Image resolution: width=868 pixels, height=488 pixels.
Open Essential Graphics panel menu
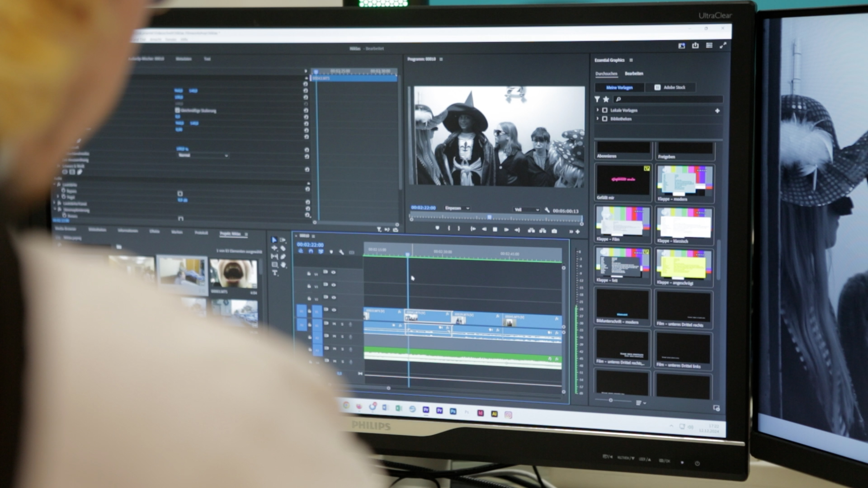(631, 60)
